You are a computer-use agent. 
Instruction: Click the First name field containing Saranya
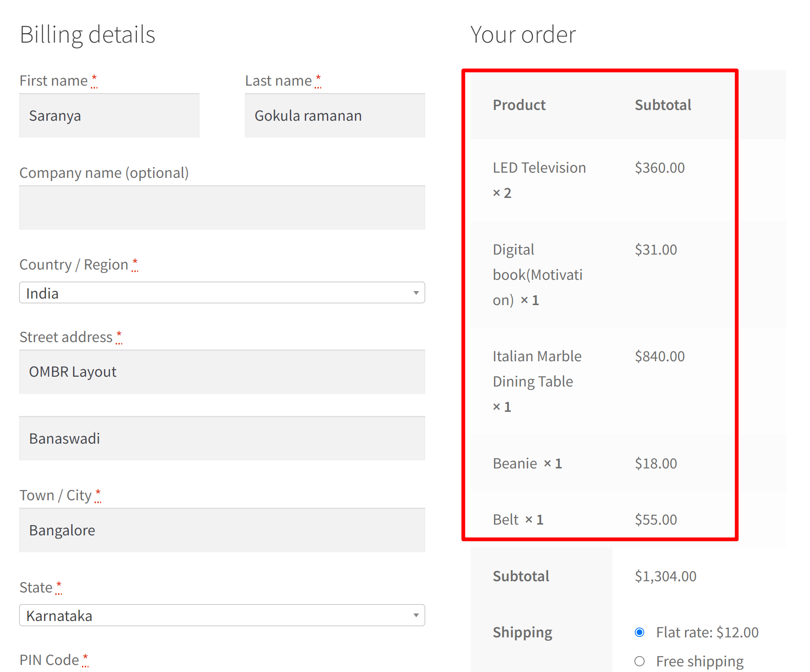point(109,115)
